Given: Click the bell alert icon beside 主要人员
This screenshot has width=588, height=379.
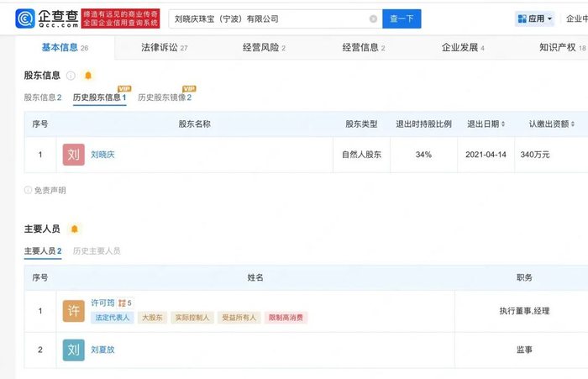Looking at the screenshot, I should [75, 229].
